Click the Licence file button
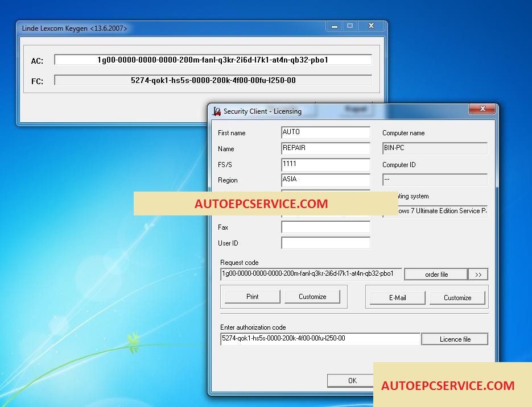This screenshot has width=532, height=407. (x=455, y=339)
